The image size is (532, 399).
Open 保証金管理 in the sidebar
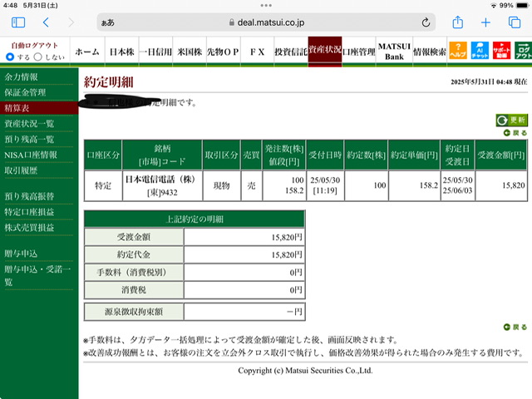(x=25, y=92)
